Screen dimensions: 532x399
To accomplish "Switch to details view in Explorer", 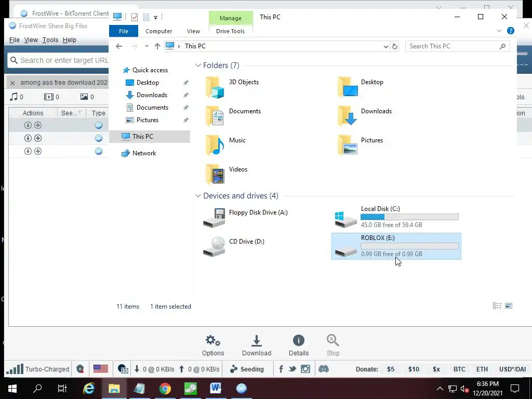I will click(x=497, y=306).
